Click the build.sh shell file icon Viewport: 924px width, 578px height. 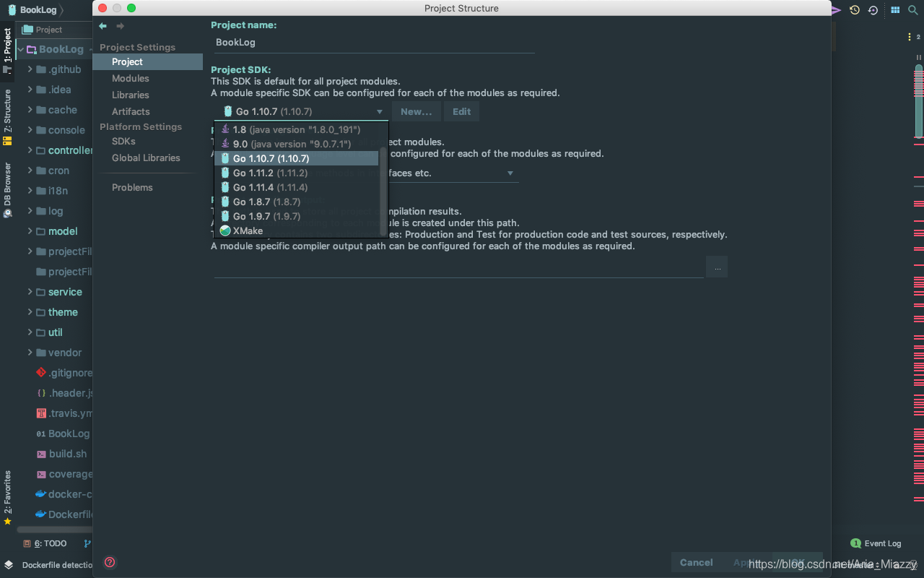tap(41, 454)
